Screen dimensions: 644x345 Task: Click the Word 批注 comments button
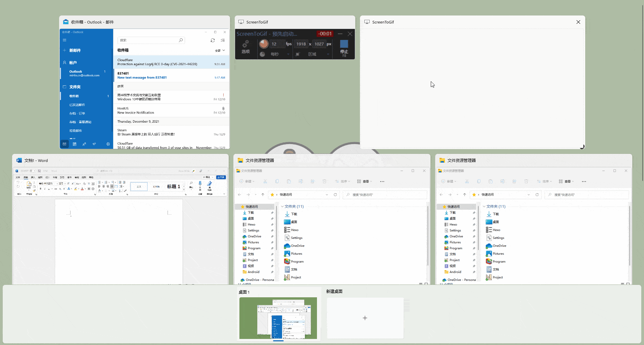coord(208,177)
